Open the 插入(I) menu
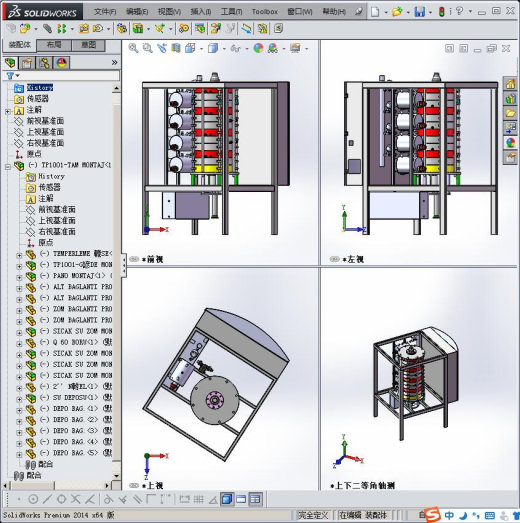 click(x=200, y=12)
